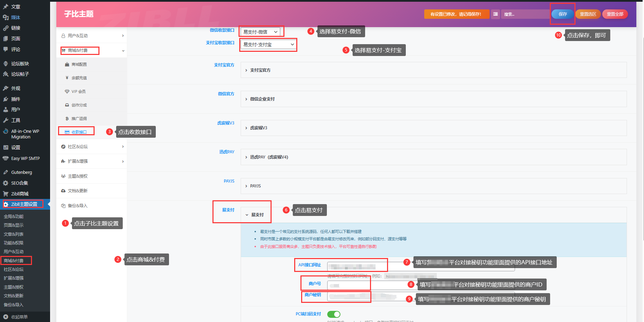Click the 插件 plugin icon in WordPress menu
The width and height of the screenshot is (644, 322).
pyautogui.click(x=6, y=99)
